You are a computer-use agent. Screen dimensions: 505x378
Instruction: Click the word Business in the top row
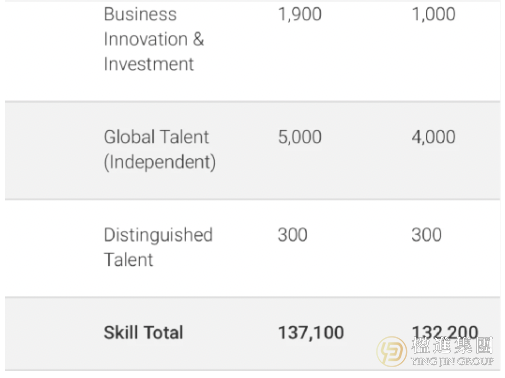tap(140, 14)
